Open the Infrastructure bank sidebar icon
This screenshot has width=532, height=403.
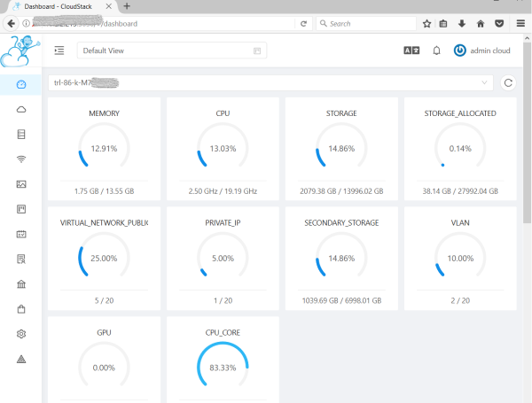21,284
